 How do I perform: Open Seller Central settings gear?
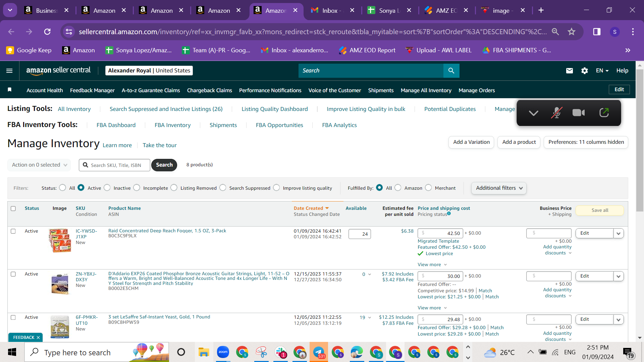pyautogui.click(x=585, y=71)
